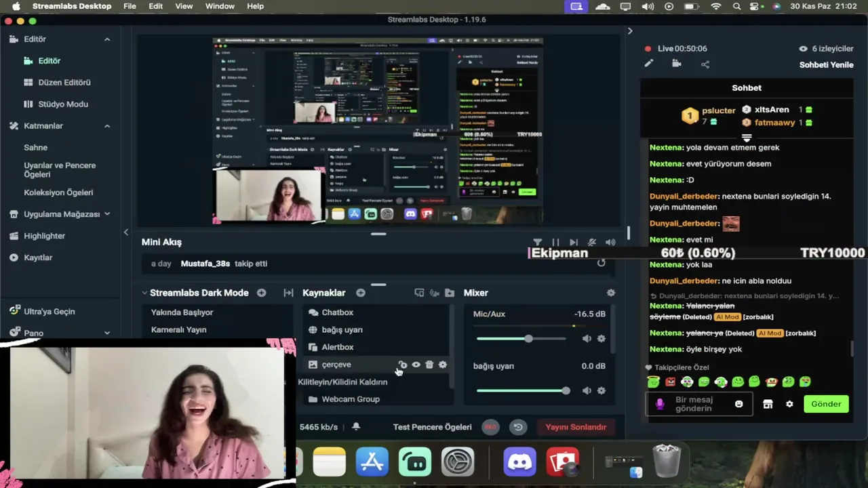The width and height of the screenshot is (868, 488).
Task: Open Kayıtlar from sidebar
Action: (x=38, y=258)
